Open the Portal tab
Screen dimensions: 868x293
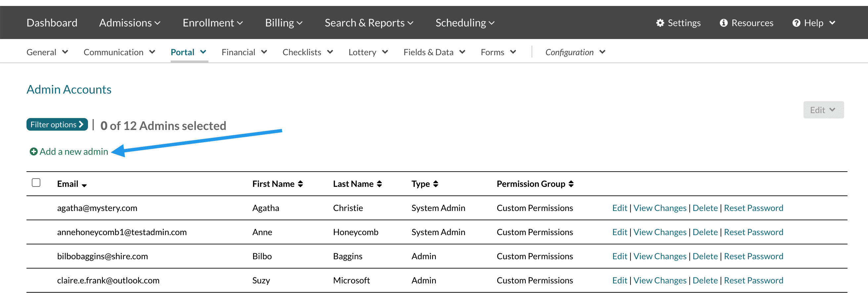(188, 52)
